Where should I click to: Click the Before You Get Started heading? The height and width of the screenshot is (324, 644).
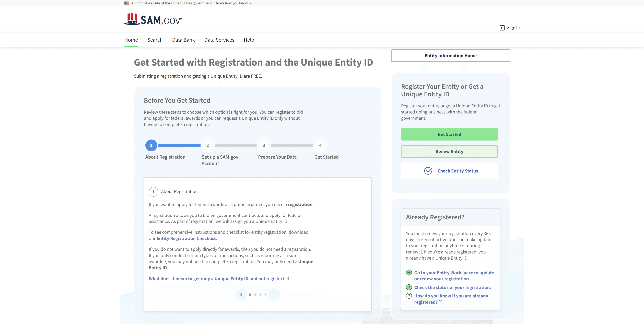click(x=177, y=100)
